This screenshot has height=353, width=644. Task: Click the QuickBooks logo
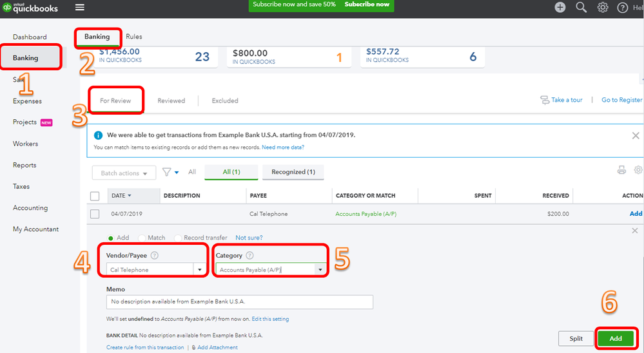[30, 7]
